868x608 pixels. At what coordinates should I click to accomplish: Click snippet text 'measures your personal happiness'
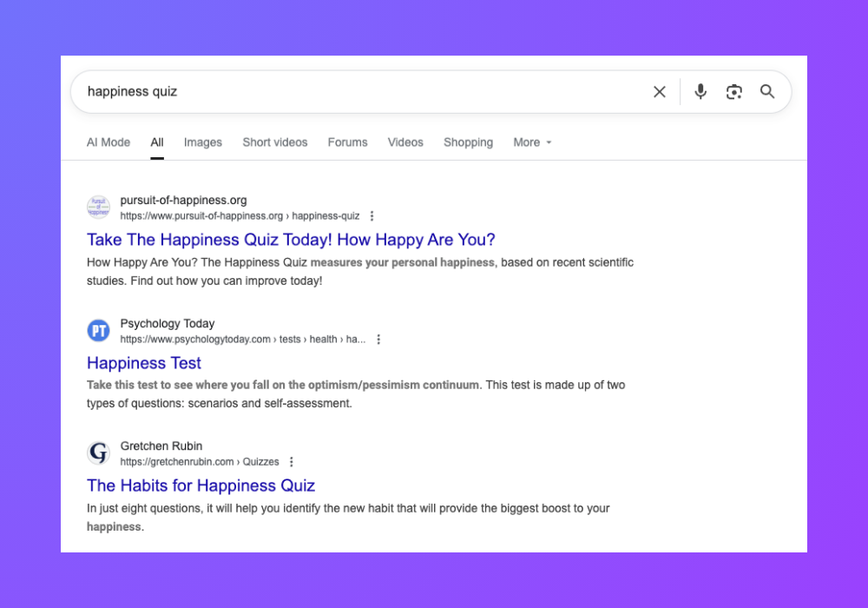point(403,262)
